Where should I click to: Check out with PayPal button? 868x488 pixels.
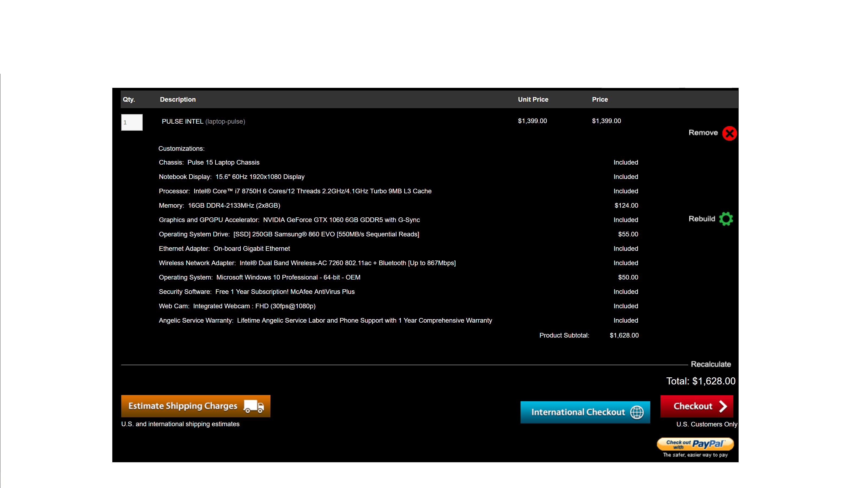point(695,444)
